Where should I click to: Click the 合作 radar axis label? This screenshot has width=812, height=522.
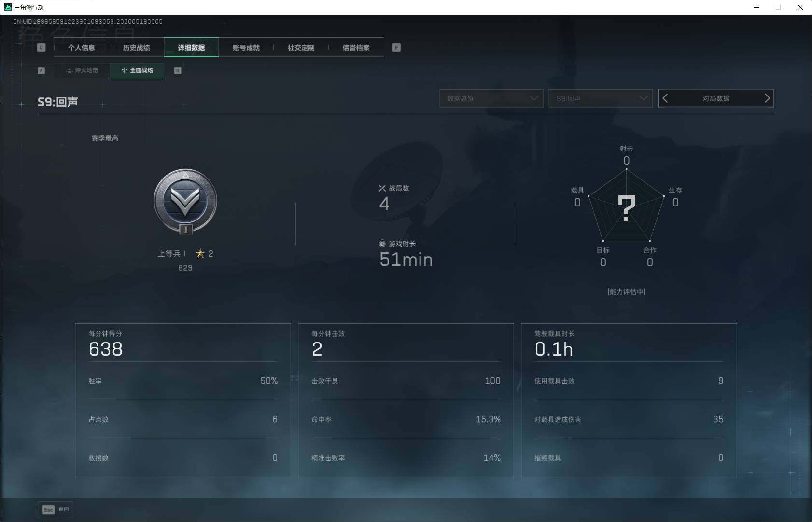pyautogui.click(x=650, y=250)
